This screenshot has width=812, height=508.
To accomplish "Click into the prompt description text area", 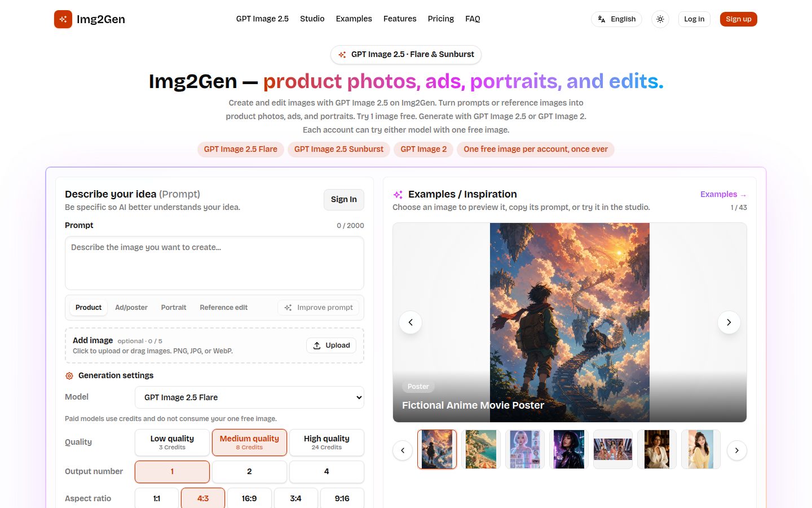I will [x=214, y=263].
